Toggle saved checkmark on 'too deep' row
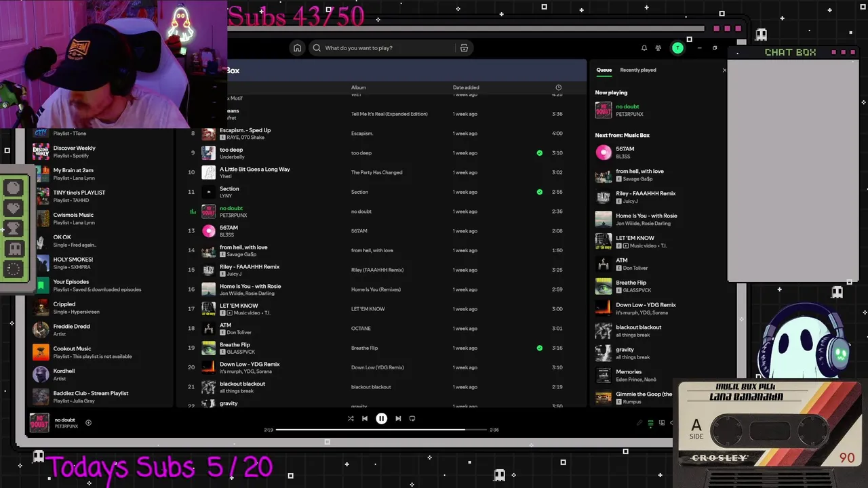This screenshot has width=868, height=488. point(540,153)
